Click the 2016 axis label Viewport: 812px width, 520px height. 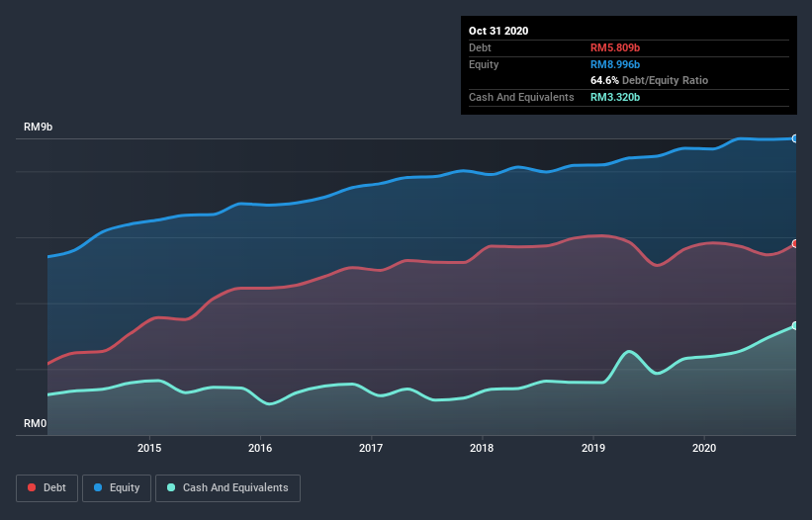tap(260, 448)
